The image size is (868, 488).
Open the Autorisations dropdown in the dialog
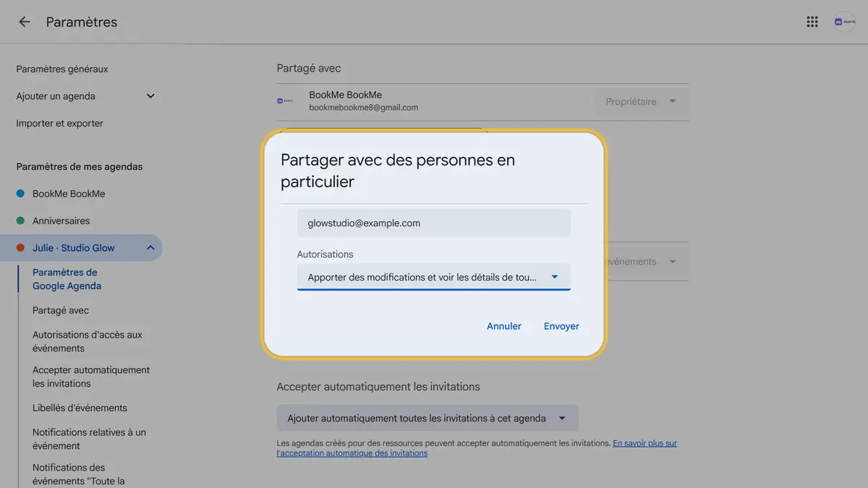434,277
